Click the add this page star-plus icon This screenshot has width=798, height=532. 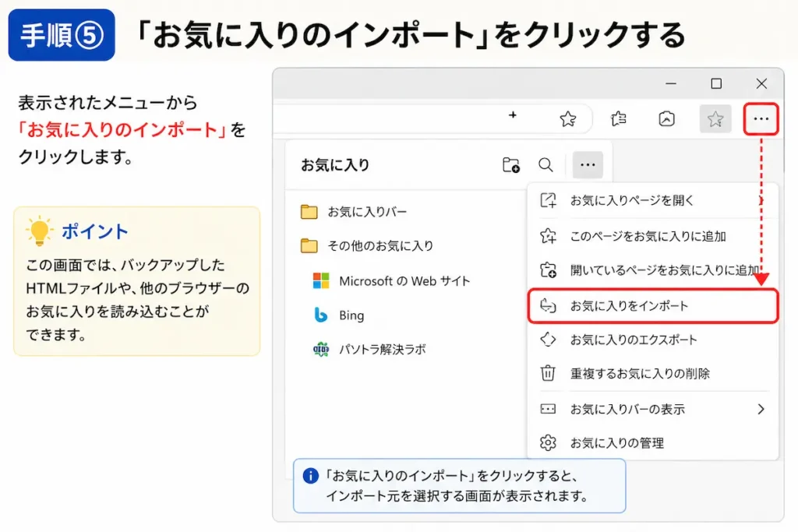[548, 236]
